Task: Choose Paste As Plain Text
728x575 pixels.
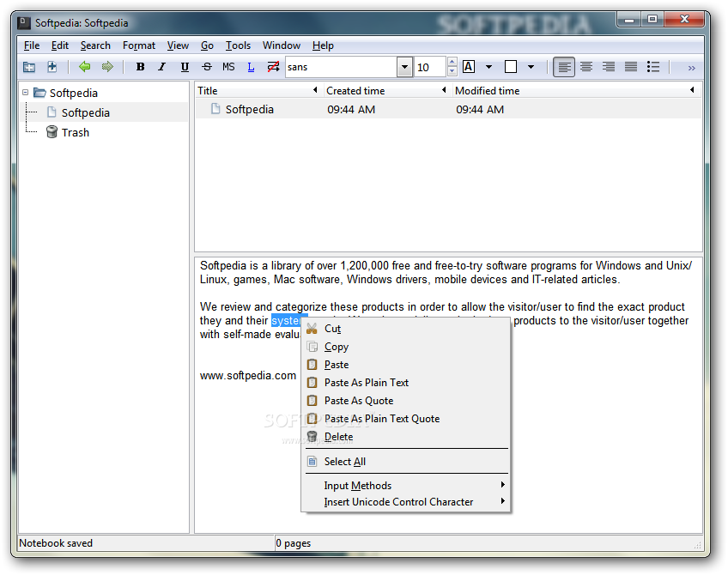Action: point(406,383)
